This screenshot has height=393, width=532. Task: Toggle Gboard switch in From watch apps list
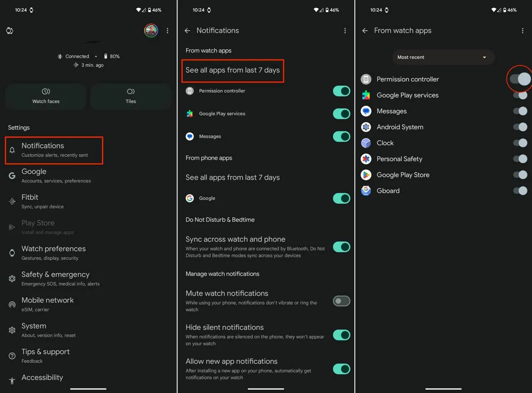(520, 191)
